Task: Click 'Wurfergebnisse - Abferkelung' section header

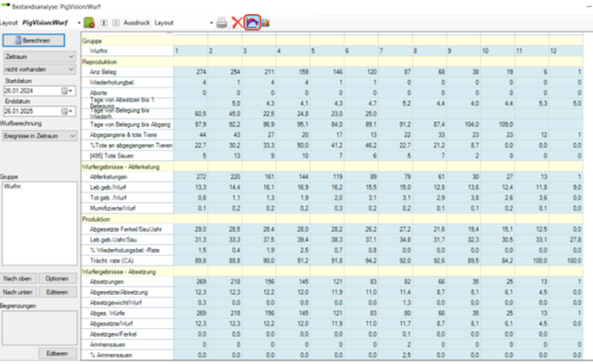Action: pyautogui.click(x=121, y=167)
